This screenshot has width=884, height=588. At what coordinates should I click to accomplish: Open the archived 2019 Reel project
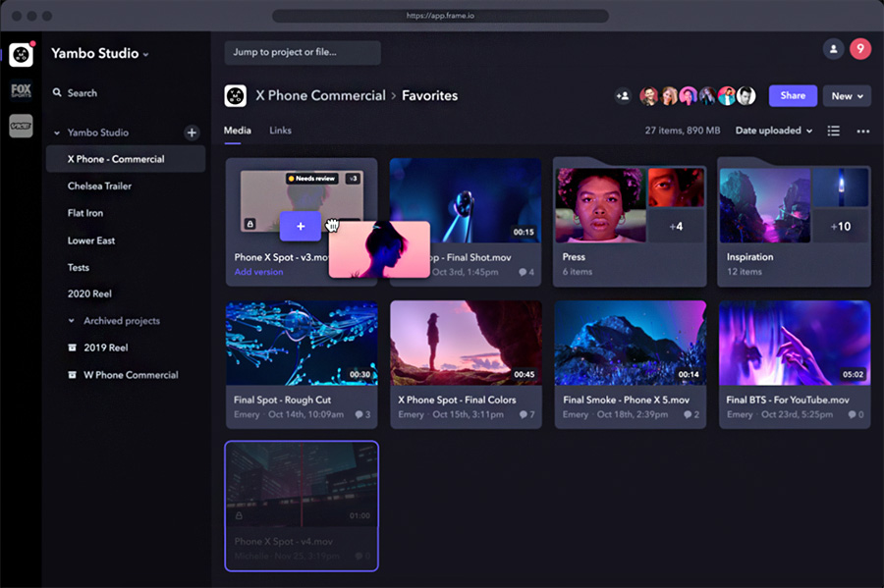[x=106, y=347]
